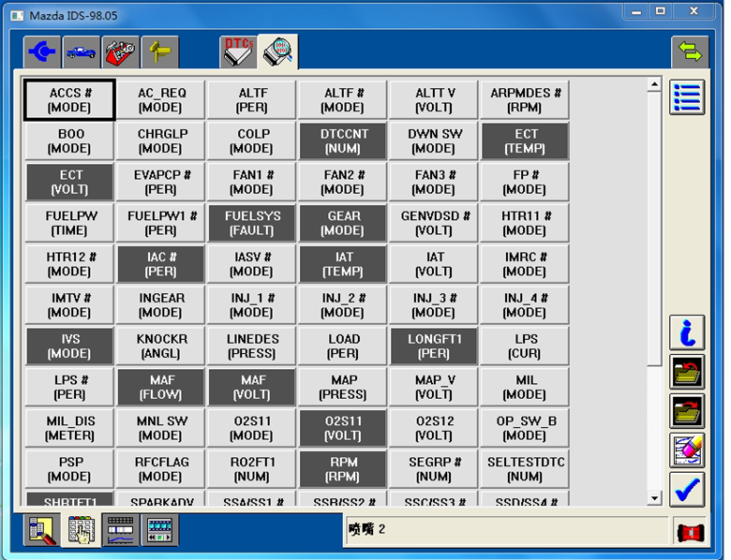Viewport: 731px width, 560px height.
Task: Open the blue list view icon
Action: tap(687, 97)
